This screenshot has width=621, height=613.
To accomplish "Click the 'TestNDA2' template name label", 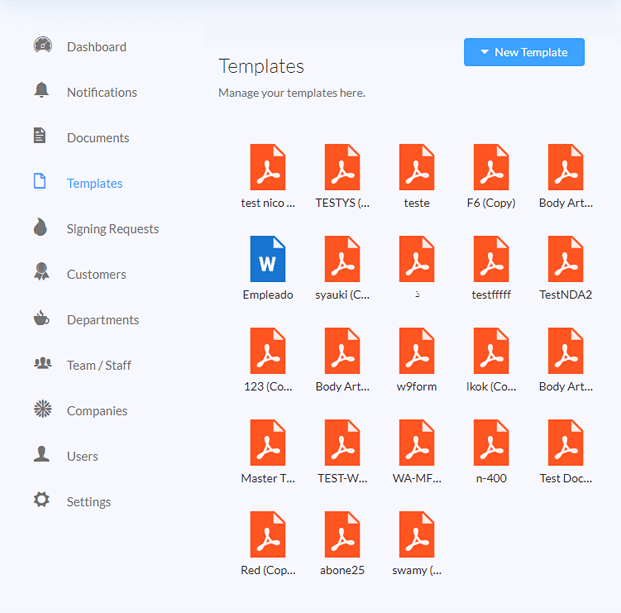I will pos(566,294).
